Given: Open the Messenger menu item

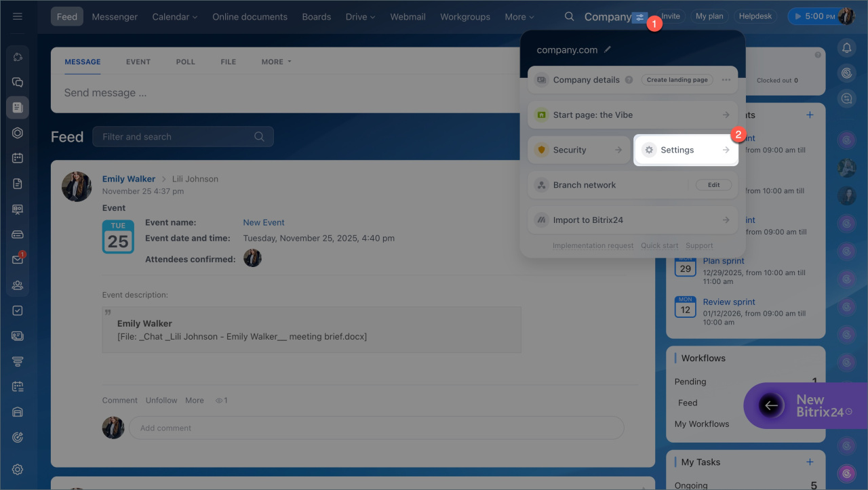Looking at the screenshot, I should (115, 16).
